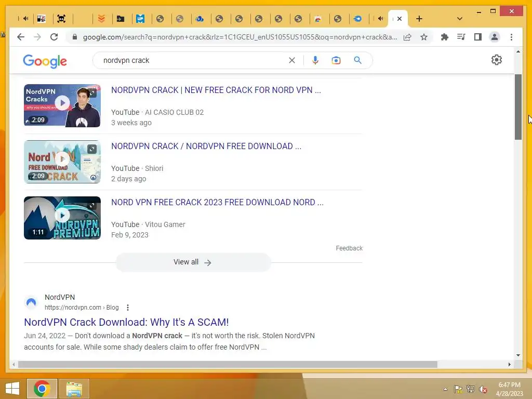The height and width of the screenshot is (399, 532).
Task: Switch to the blue cloud tab
Action: click(x=199, y=19)
